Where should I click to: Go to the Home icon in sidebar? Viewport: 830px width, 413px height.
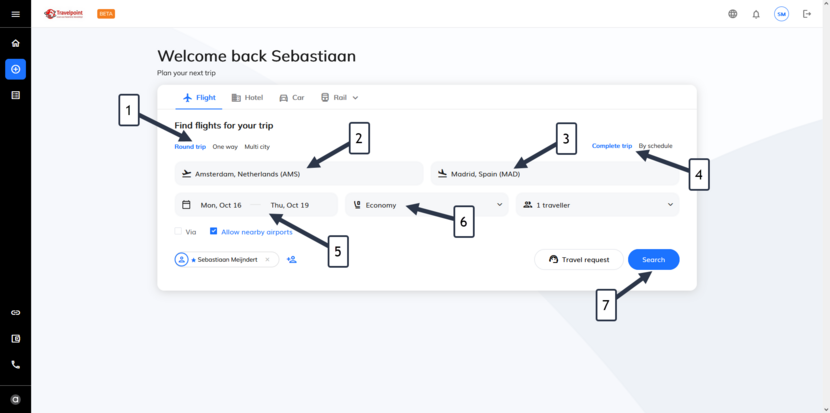(x=15, y=43)
